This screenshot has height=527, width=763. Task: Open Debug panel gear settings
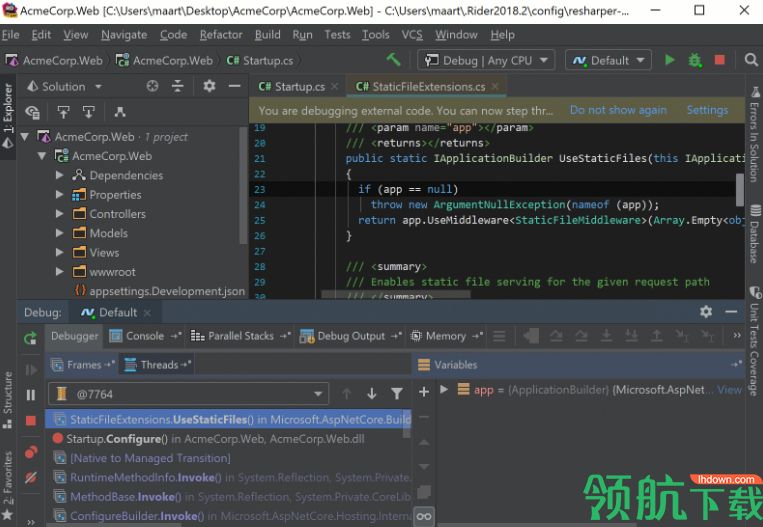706,311
